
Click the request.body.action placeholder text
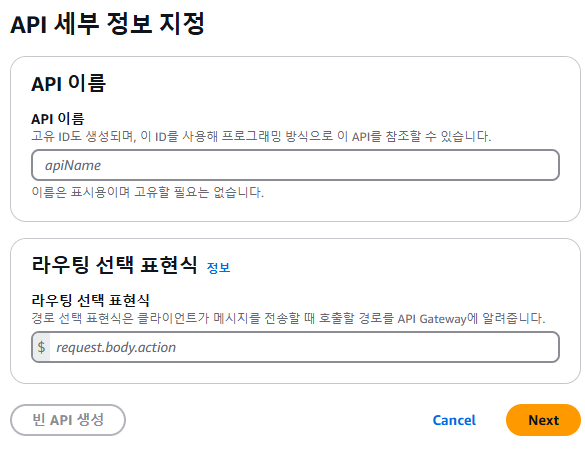tap(116, 347)
